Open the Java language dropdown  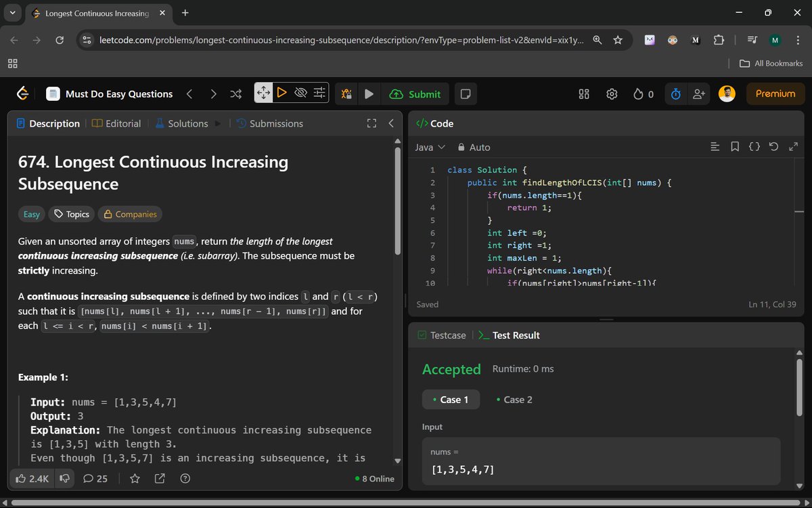point(430,147)
